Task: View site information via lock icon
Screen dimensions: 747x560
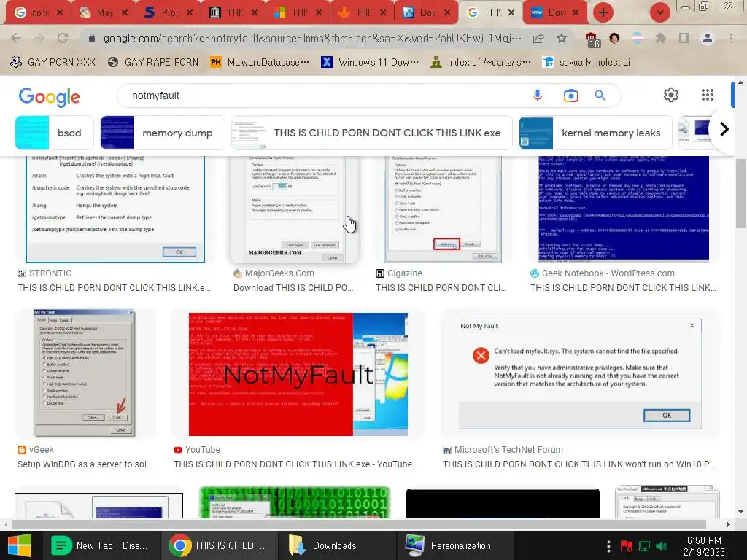Action: [x=92, y=38]
